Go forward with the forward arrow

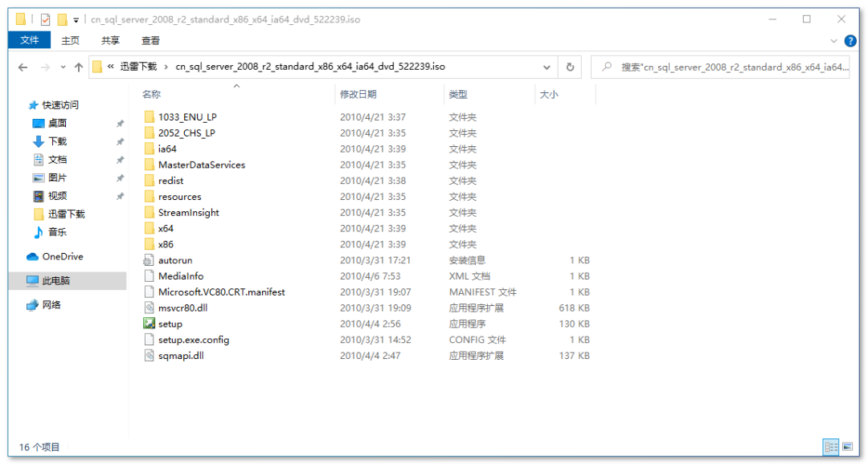point(45,67)
